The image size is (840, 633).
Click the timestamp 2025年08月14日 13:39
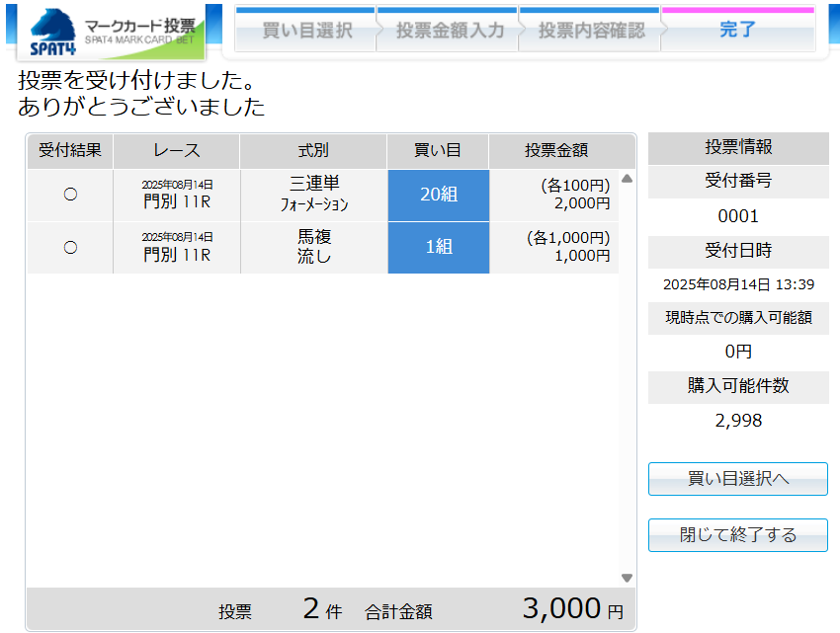pyautogui.click(x=738, y=284)
